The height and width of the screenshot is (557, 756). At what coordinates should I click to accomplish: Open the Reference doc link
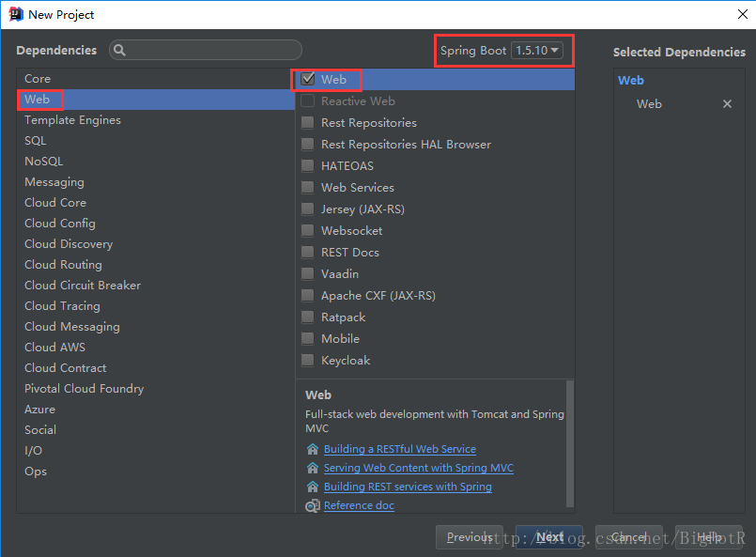(359, 505)
